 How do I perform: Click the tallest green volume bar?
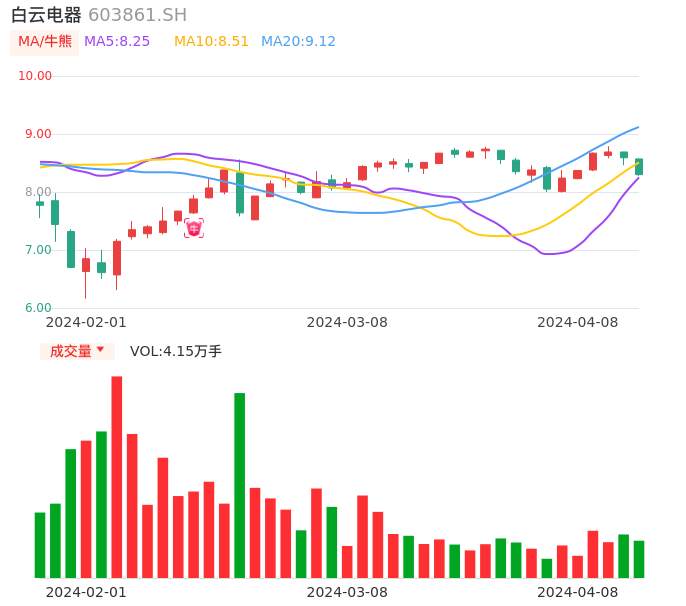[x=240, y=485]
